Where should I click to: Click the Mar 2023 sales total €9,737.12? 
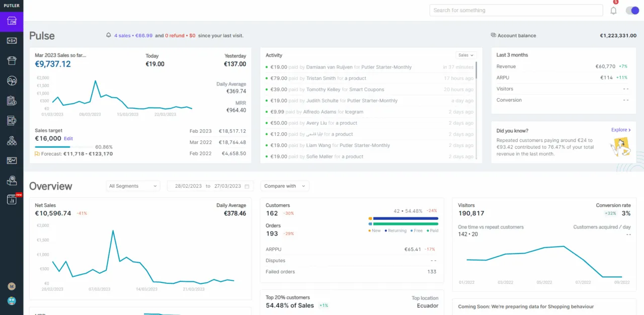click(x=53, y=64)
